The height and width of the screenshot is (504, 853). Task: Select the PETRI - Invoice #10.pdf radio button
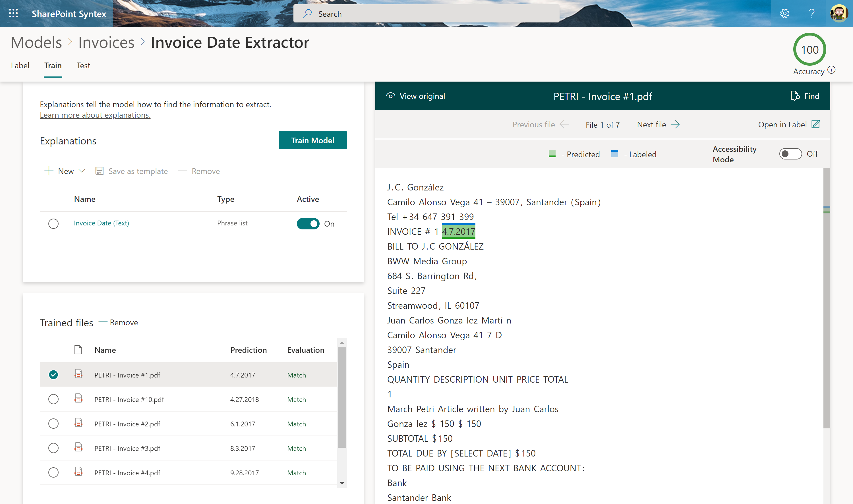tap(53, 399)
